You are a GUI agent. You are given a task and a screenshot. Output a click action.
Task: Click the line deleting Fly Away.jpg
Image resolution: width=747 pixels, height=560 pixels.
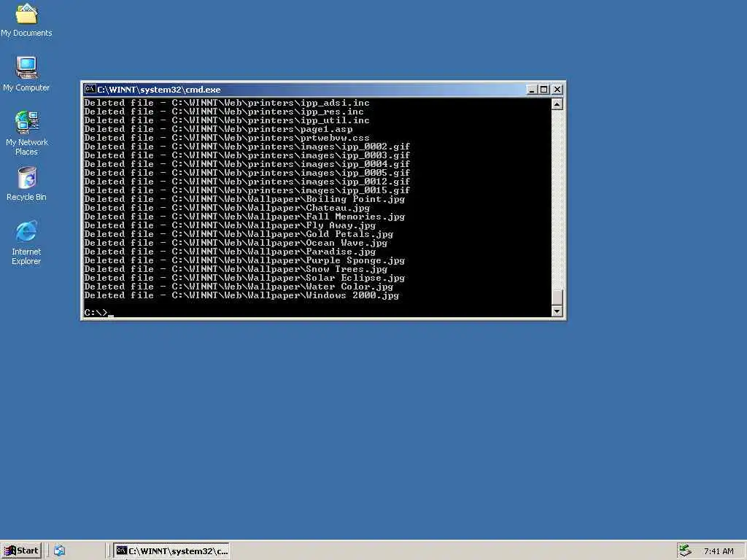click(x=230, y=225)
